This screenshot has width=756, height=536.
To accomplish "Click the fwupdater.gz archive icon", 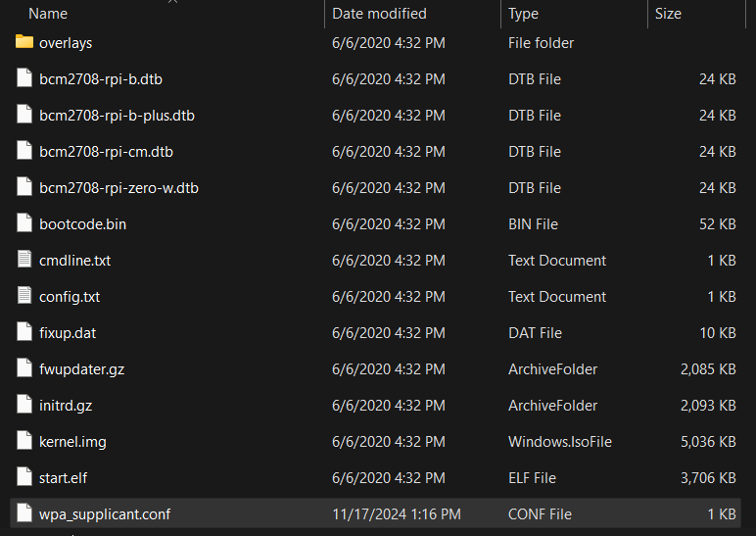I will pyautogui.click(x=24, y=368).
